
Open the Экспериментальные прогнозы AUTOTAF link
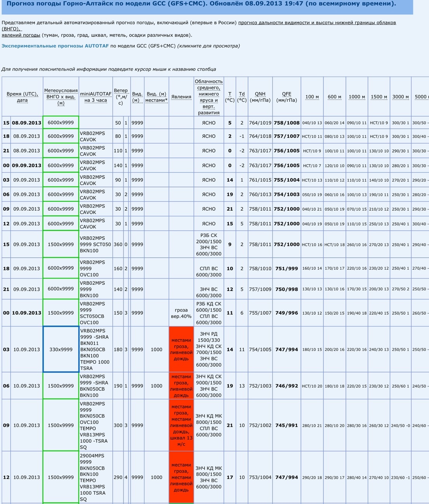tap(55, 46)
